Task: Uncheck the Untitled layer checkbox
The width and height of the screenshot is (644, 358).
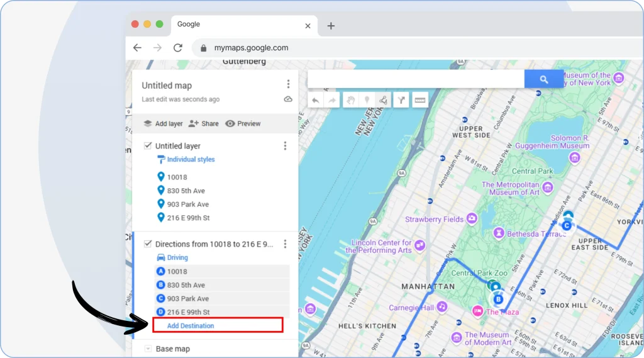Action: pos(148,145)
